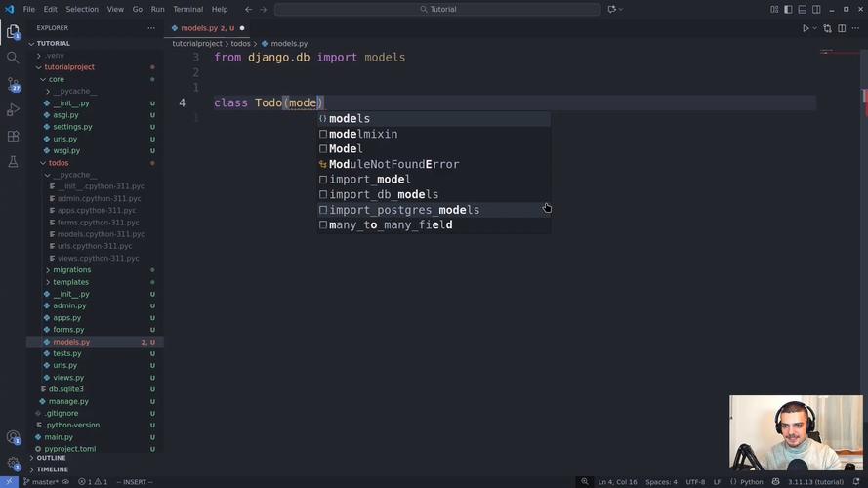The image size is (868, 488).
Task: Expand the migrations folder
Action: point(71,270)
